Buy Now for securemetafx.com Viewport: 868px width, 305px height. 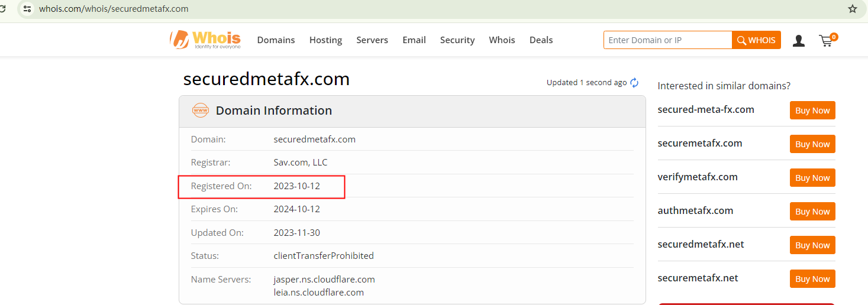(x=812, y=144)
